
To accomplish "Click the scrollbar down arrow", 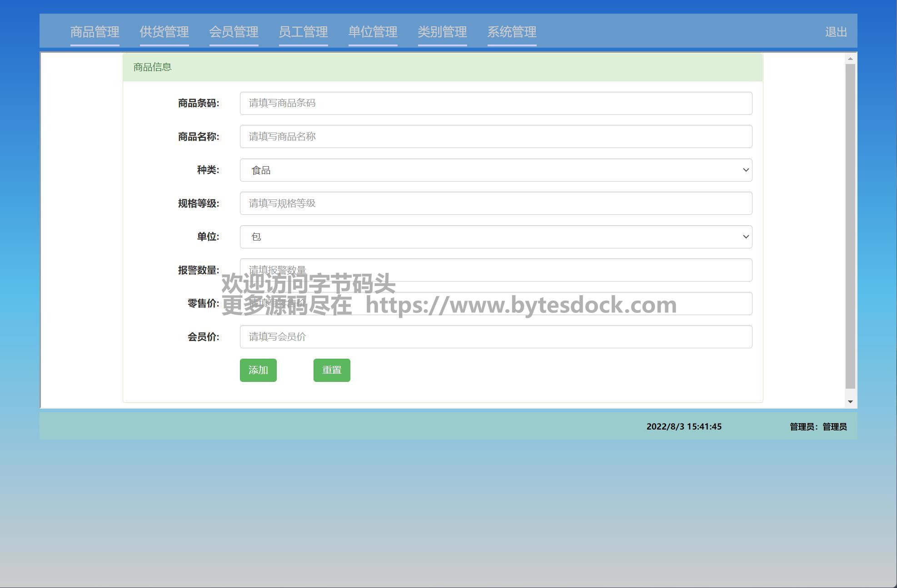I will point(850,402).
